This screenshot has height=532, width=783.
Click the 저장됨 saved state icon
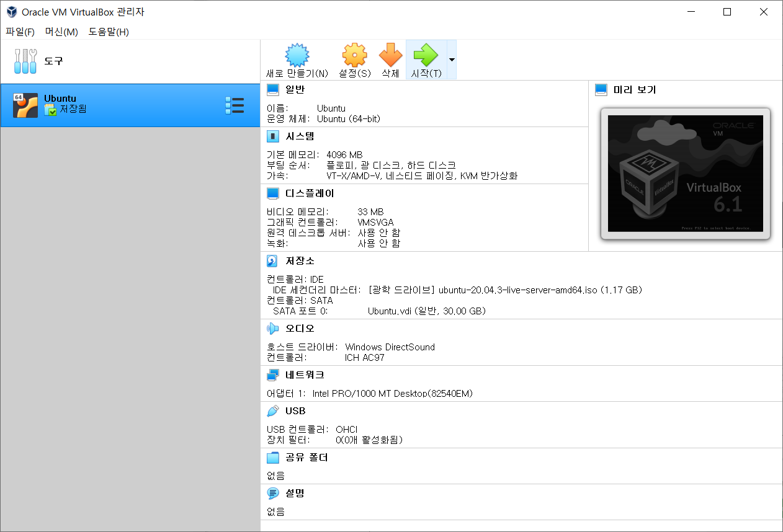tap(50, 110)
